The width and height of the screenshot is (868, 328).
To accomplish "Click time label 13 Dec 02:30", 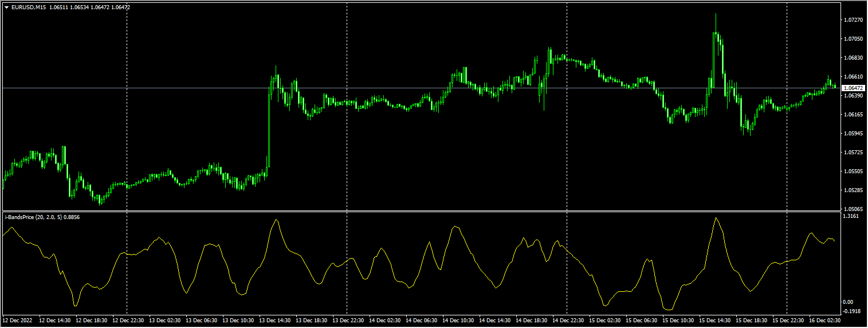I will [164, 320].
